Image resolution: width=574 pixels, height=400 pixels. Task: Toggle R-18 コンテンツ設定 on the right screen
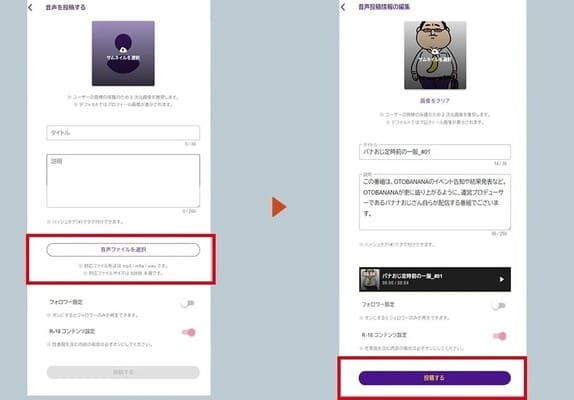(x=500, y=336)
